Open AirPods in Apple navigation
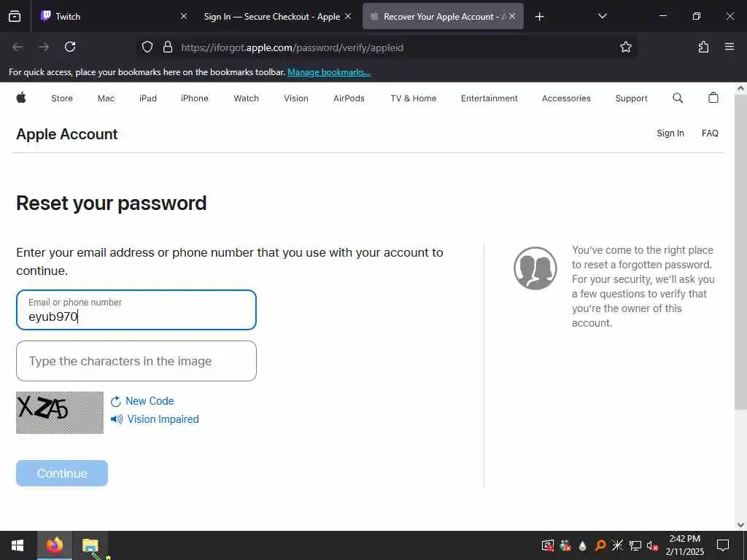The width and height of the screenshot is (747, 560). 349,98
